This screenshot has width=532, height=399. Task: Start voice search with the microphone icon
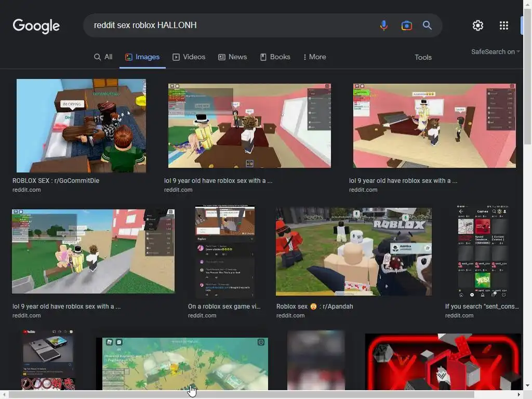[x=384, y=25]
